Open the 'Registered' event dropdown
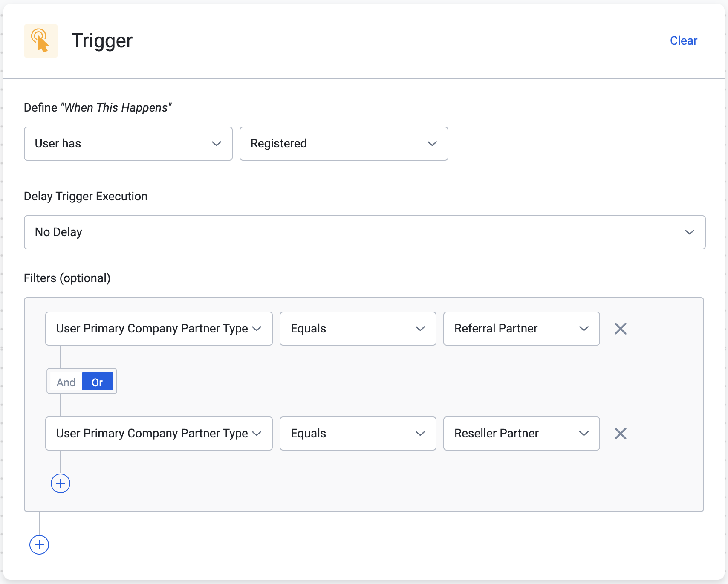This screenshot has width=728, height=584. (x=344, y=144)
